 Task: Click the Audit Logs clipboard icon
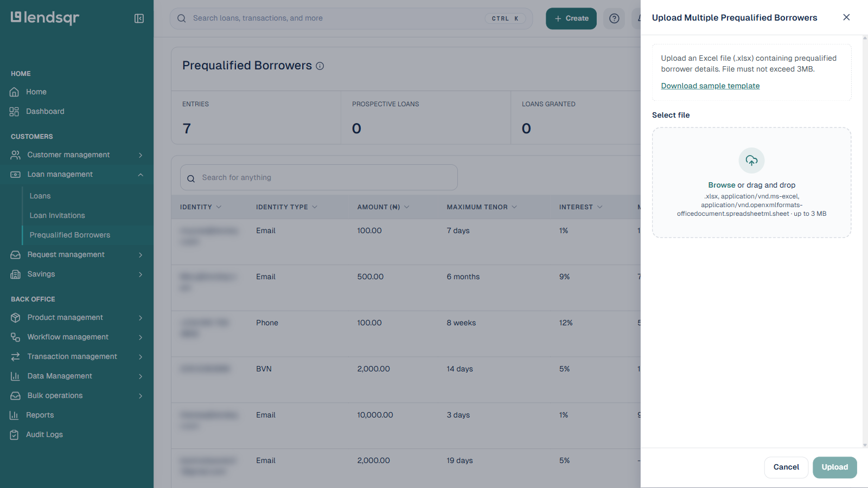(x=14, y=434)
